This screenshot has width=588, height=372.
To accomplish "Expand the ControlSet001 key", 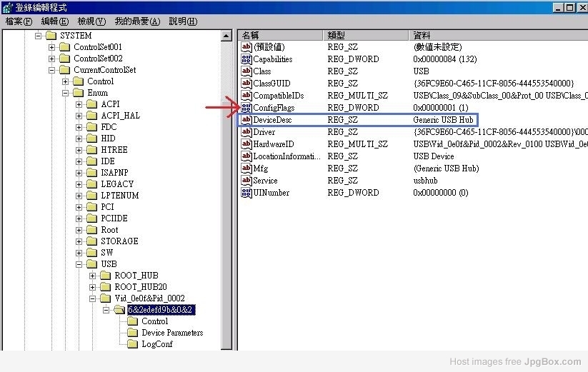I will pyautogui.click(x=52, y=47).
